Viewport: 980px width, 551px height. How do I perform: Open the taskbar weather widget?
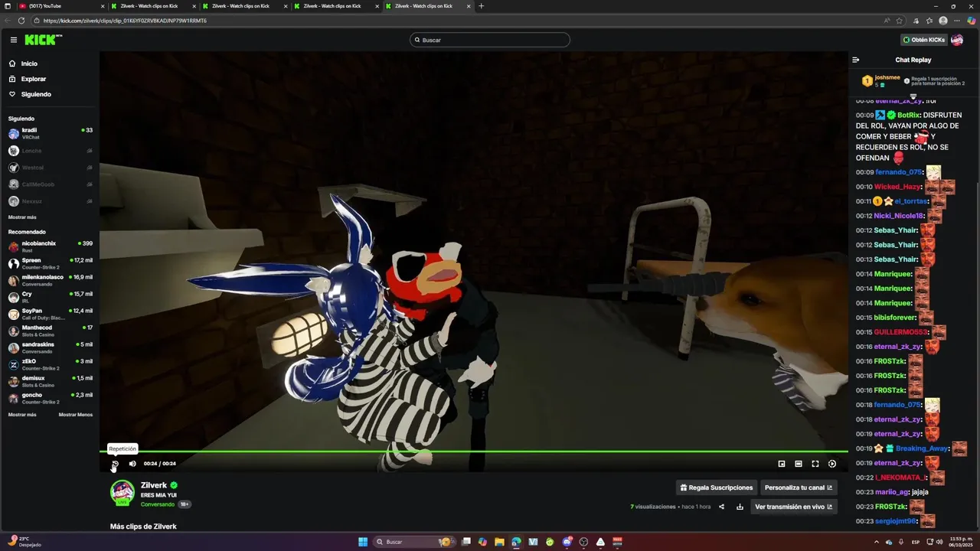point(24,541)
